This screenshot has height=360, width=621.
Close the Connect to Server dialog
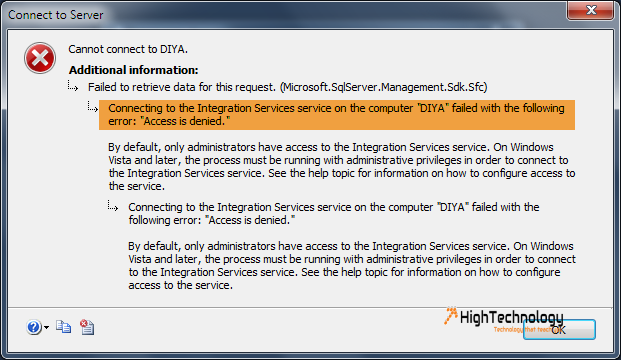(591, 10)
